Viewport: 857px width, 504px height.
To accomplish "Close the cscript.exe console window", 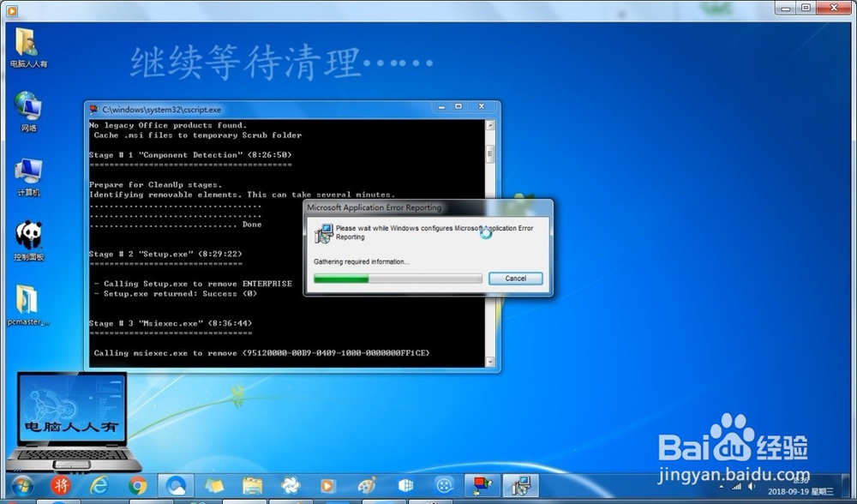I will [x=482, y=106].
